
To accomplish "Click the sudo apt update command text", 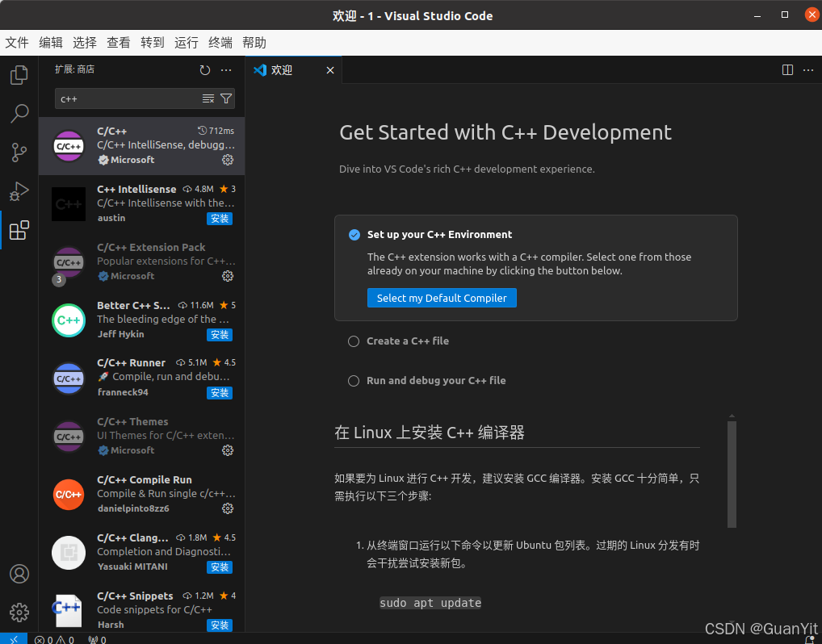I will click(430, 603).
